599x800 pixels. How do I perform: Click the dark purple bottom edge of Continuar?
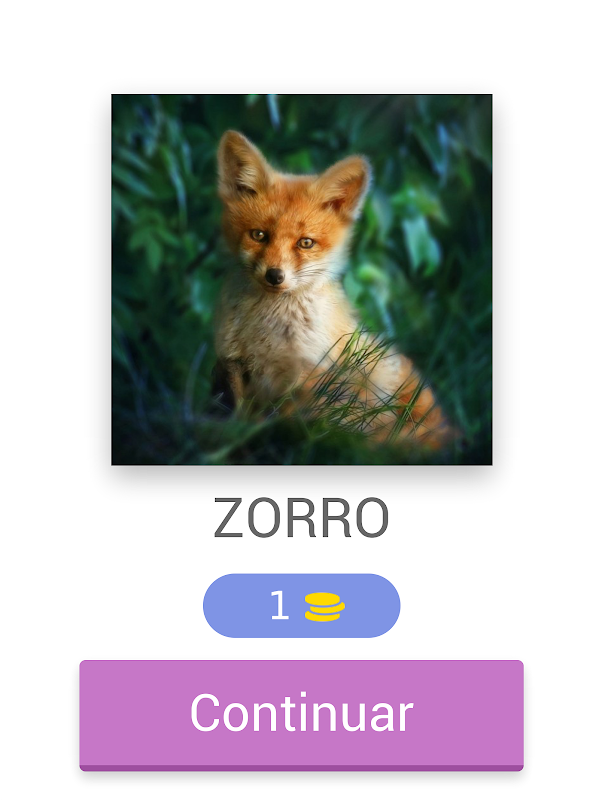pos(301,768)
